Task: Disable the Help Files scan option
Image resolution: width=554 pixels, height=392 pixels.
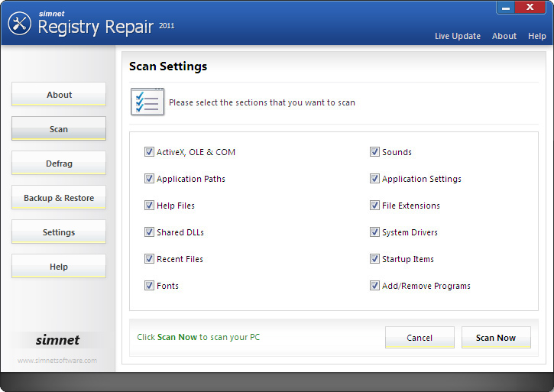Action: pyautogui.click(x=149, y=206)
